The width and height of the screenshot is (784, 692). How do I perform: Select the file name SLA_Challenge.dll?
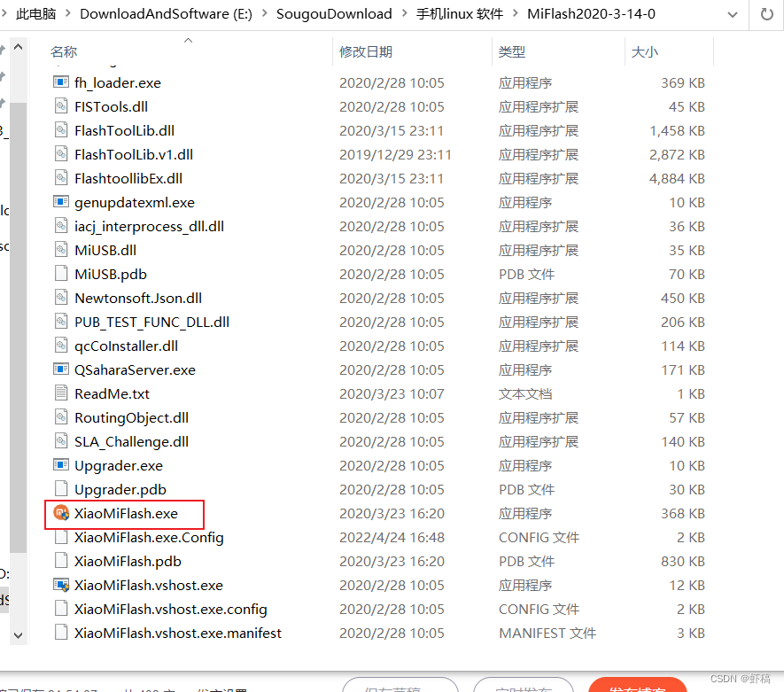(x=131, y=441)
